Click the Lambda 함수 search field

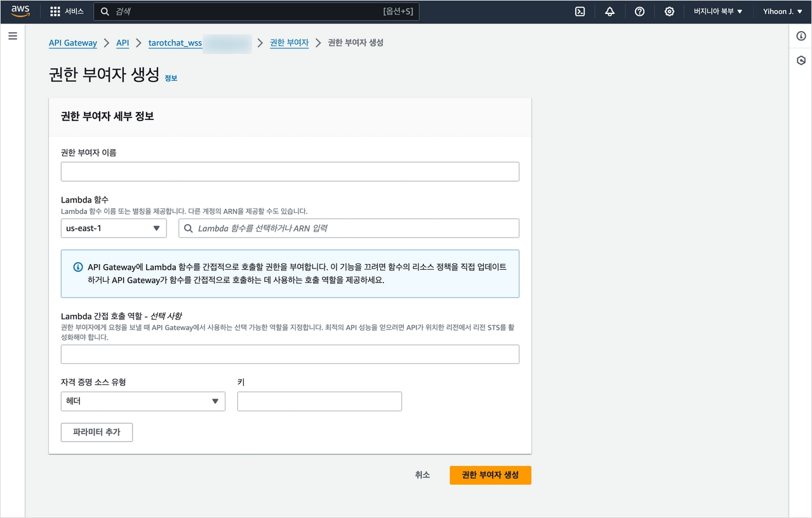pos(349,228)
